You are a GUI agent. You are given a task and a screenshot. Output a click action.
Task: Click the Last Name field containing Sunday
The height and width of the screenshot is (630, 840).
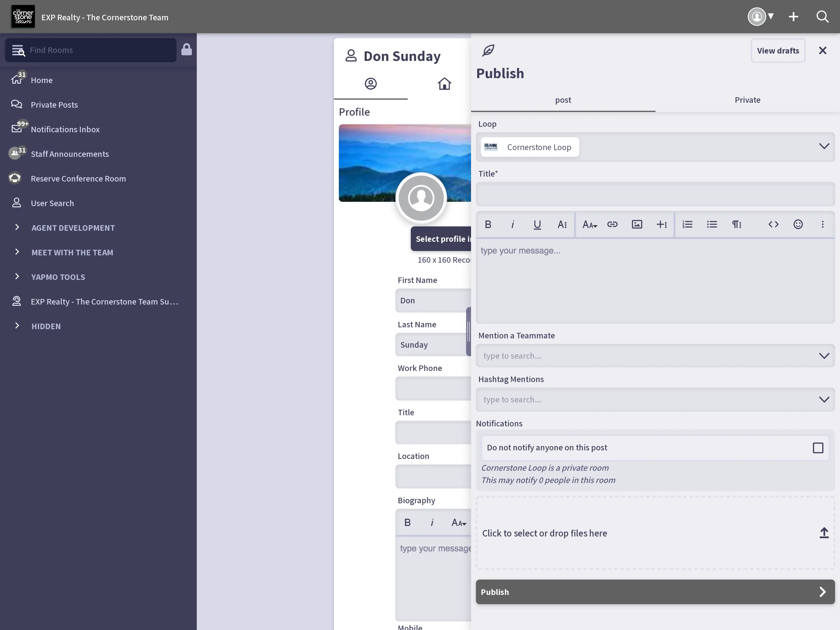pyautogui.click(x=431, y=345)
